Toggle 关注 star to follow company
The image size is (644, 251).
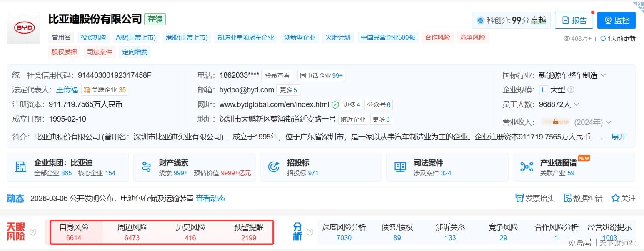[615, 198]
